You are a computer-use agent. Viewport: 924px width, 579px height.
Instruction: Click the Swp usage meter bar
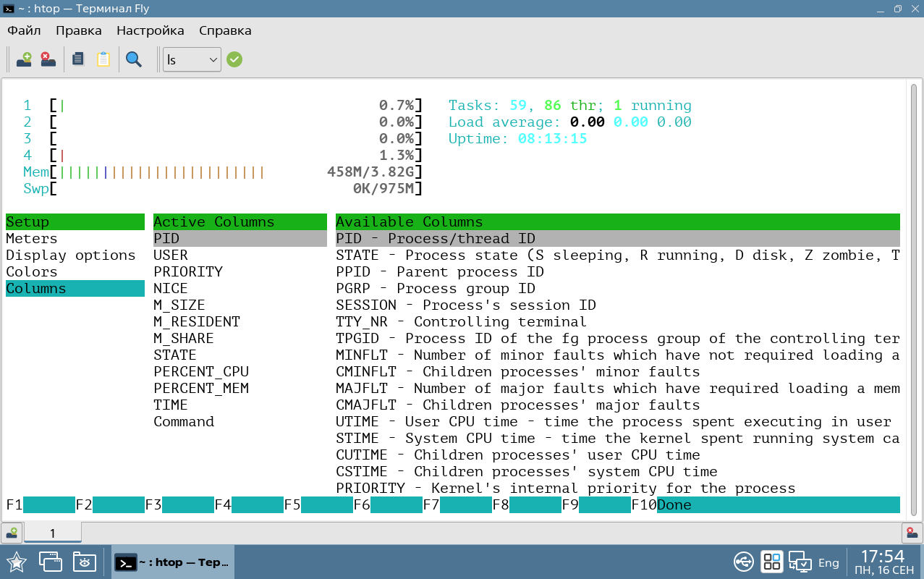pos(223,189)
